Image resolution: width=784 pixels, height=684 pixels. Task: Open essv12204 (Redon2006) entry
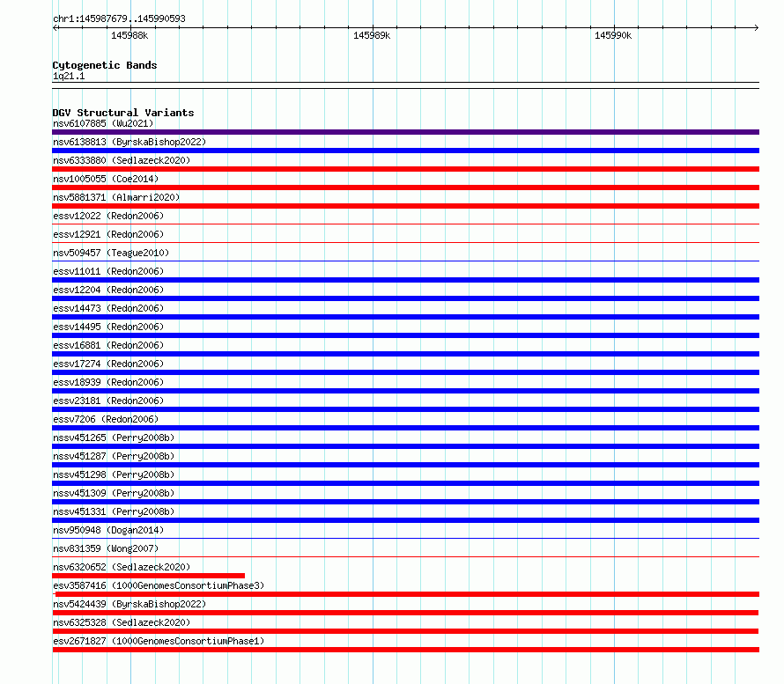pyautogui.click(x=108, y=290)
